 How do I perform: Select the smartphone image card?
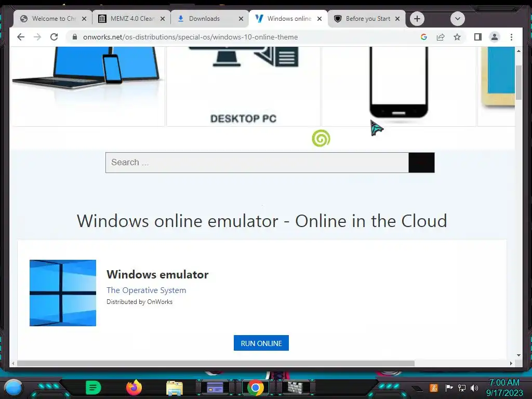click(398, 87)
